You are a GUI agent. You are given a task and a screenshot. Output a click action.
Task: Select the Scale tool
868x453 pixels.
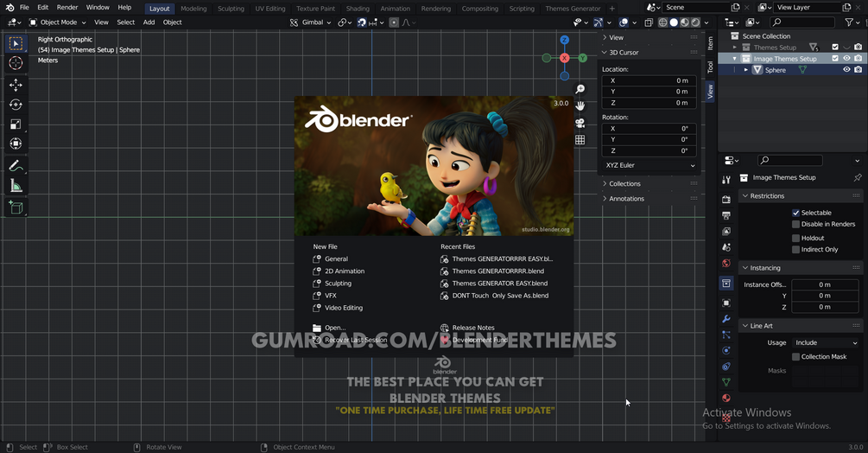tap(16, 124)
